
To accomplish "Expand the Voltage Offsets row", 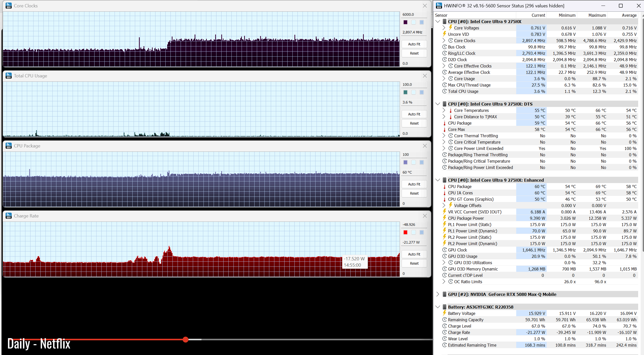I will tap(444, 206).
